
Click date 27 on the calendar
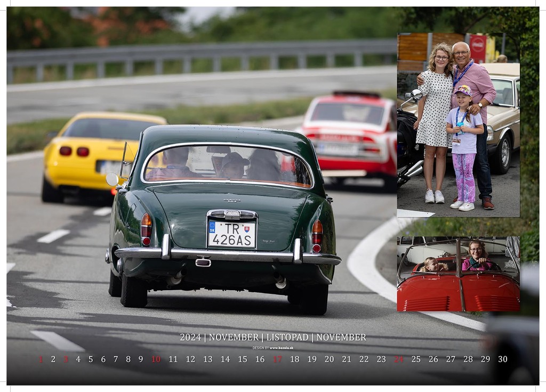point(451,359)
